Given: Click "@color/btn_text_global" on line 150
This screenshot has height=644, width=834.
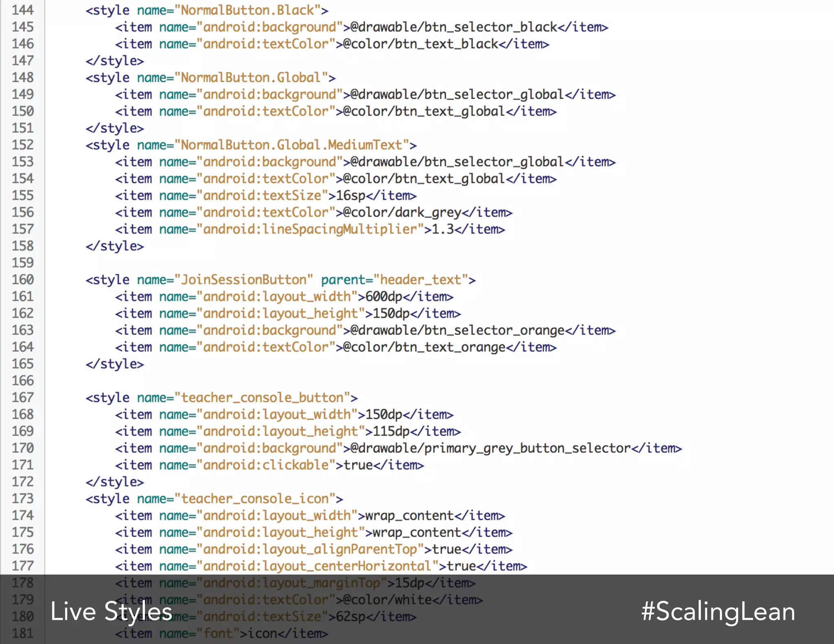Looking at the screenshot, I should (x=424, y=111).
